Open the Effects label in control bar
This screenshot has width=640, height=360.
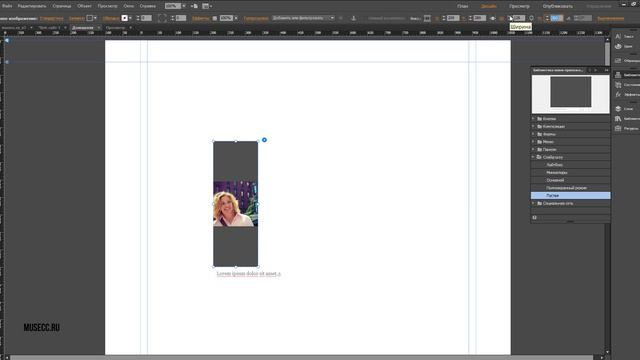(x=200, y=18)
